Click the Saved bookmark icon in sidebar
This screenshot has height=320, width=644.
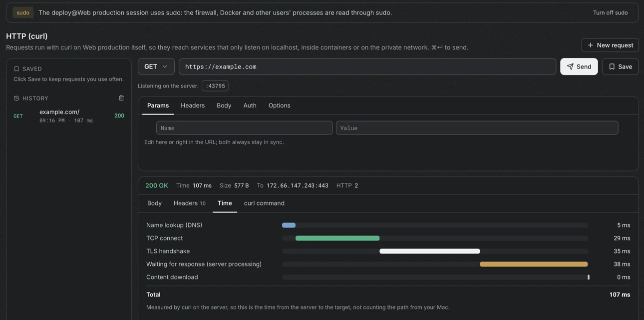(16, 69)
